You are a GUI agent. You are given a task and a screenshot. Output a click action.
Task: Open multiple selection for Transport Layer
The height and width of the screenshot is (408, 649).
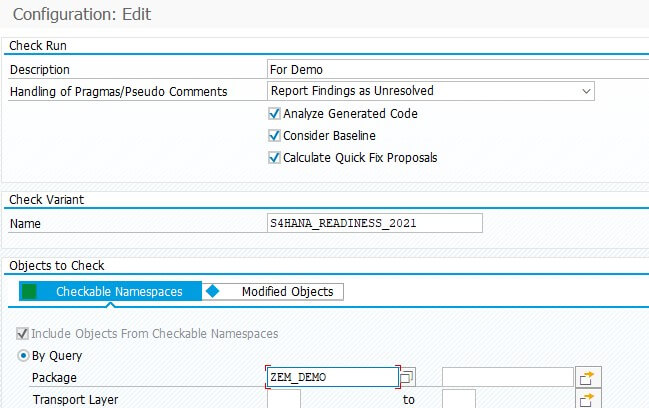click(x=588, y=400)
